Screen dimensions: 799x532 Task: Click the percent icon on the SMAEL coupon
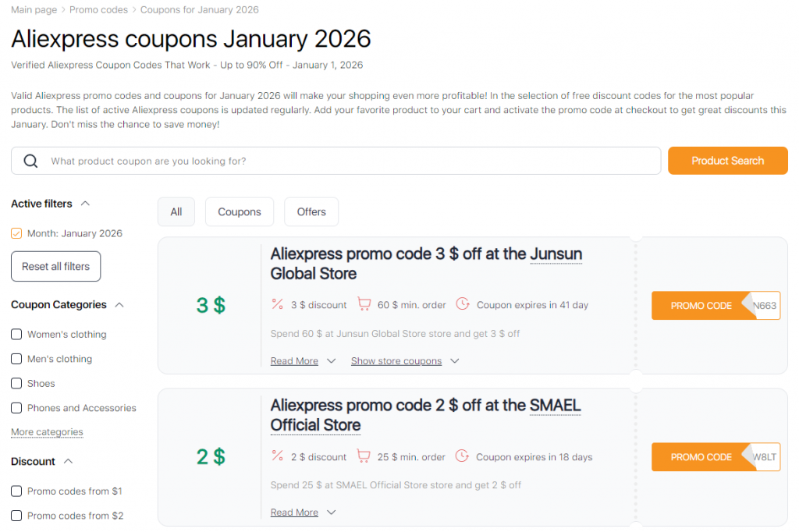click(x=276, y=456)
